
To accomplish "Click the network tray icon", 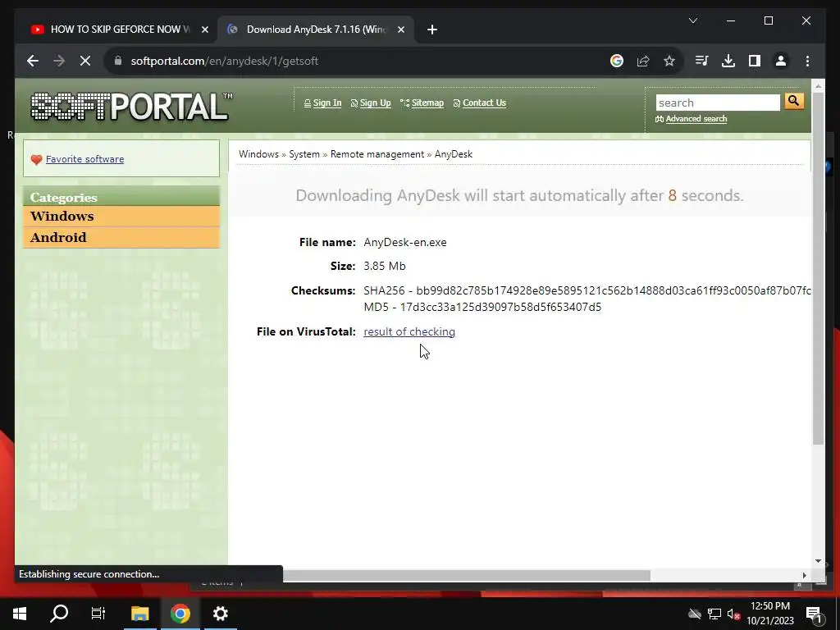I will pyautogui.click(x=714, y=614).
